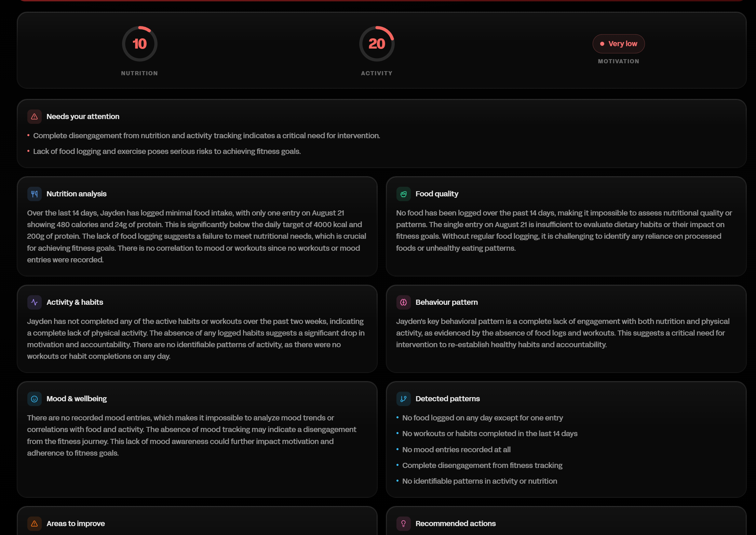
Task: Click the Very low motivation badge
Action: pos(619,44)
